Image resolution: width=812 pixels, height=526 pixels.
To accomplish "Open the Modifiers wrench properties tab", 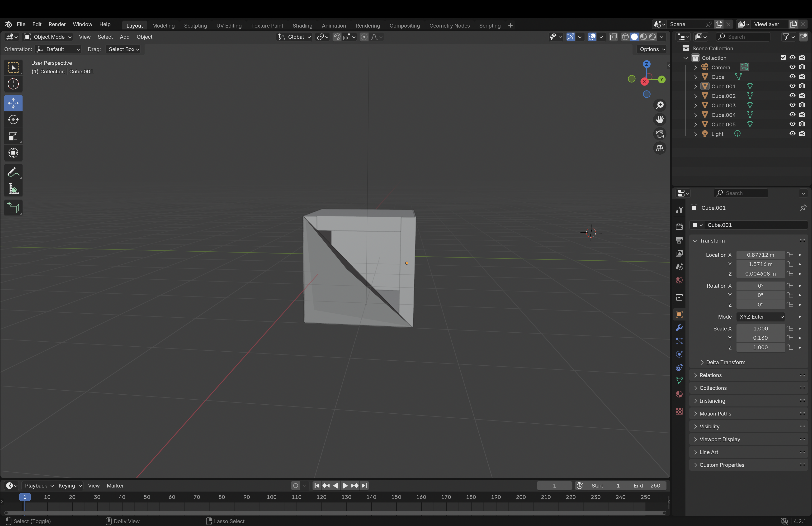I will point(679,328).
